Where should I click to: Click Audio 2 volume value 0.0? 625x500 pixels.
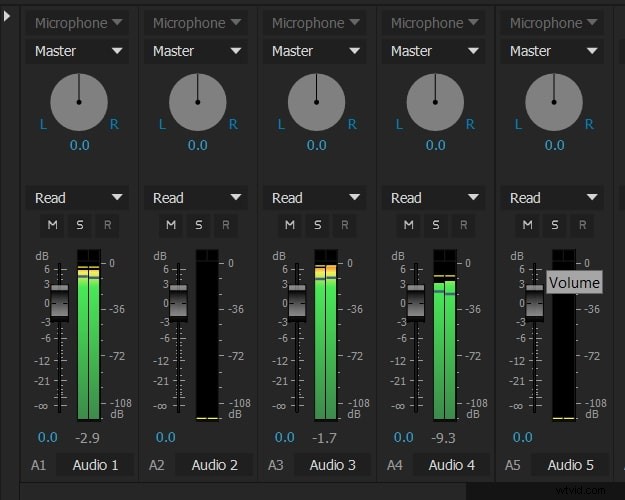(x=165, y=437)
